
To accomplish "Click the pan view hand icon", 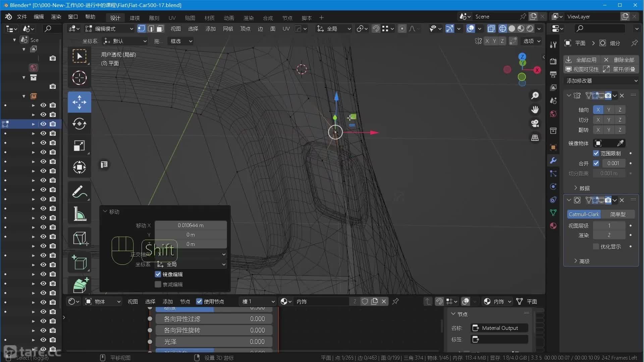I will (535, 110).
